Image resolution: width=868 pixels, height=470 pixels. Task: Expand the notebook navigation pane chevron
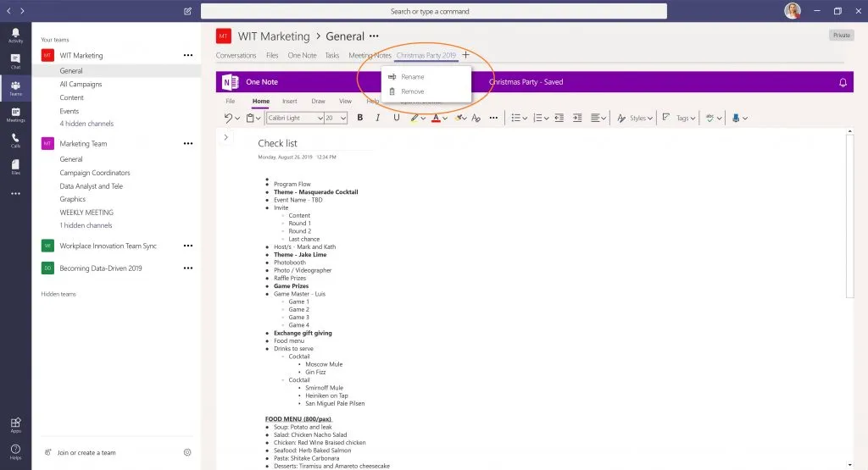click(x=225, y=137)
